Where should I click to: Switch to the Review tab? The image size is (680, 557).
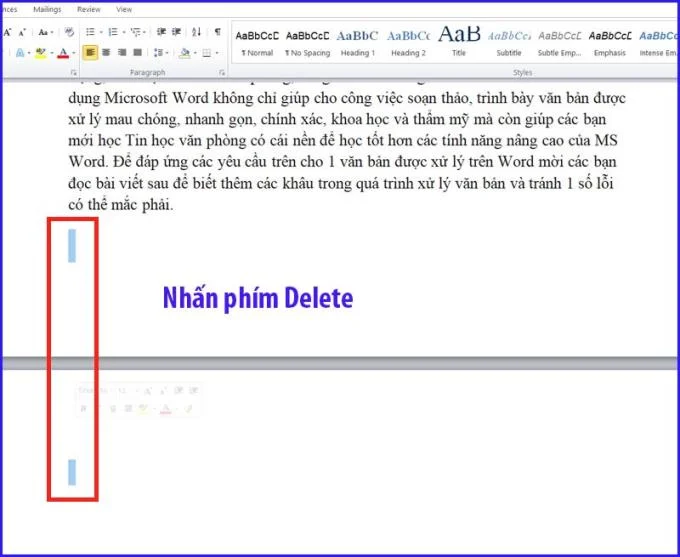tap(88, 10)
